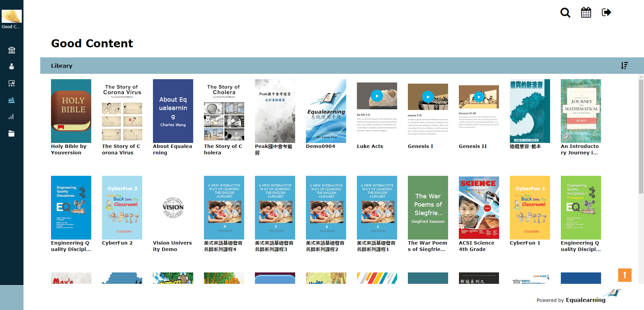Click the 'Good Content' page heading
The width and height of the screenshot is (644, 310).
click(x=92, y=43)
